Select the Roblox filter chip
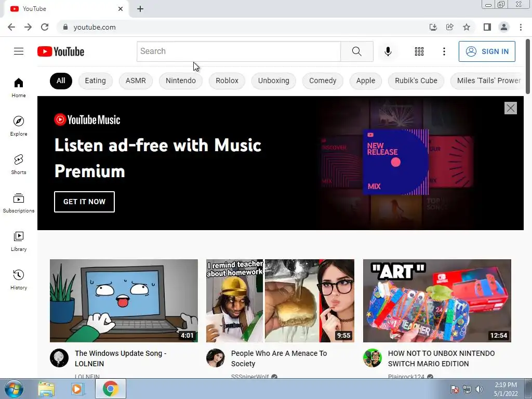Viewport: 532px width, 399px height. [x=227, y=81]
